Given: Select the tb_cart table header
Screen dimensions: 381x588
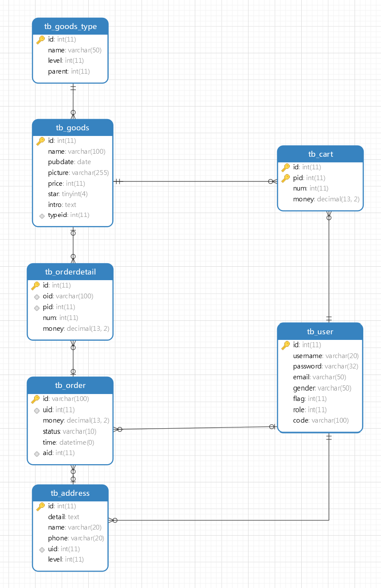Looking at the screenshot, I should (x=320, y=154).
